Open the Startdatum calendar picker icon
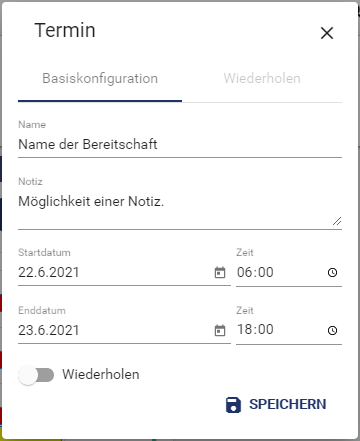The height and width of the screenshot is (441, 360). 220,273
